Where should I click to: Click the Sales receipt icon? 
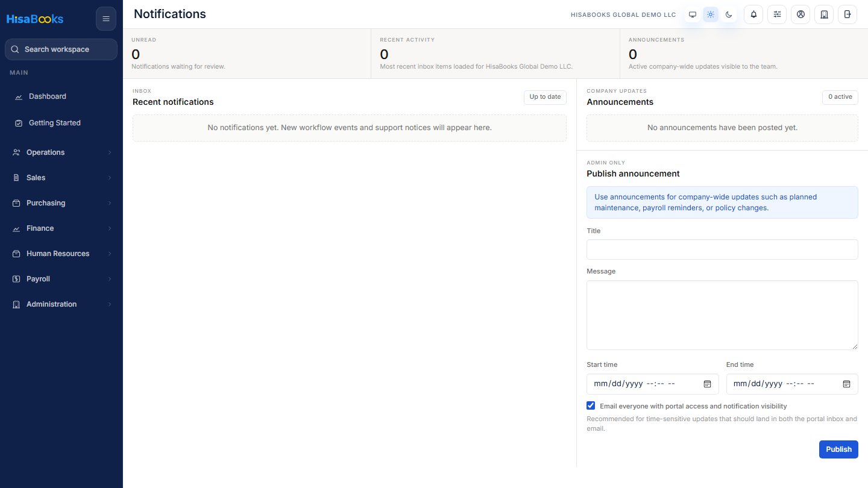(16, 178)
